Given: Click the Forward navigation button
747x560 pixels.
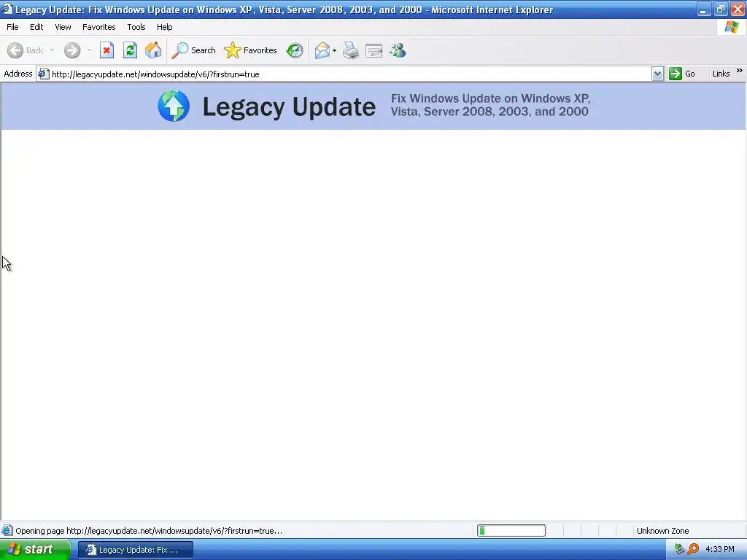Looking at the screenshot, I should pos(72,50).
